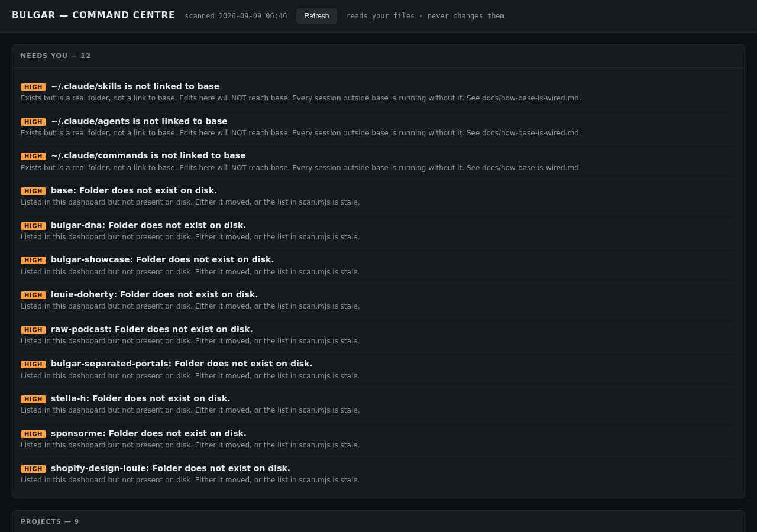The height and width of the screenshot is (532, 757).
Task: Click the BULGAR — COMMAND CENTRE title
Action: [93, 15]
